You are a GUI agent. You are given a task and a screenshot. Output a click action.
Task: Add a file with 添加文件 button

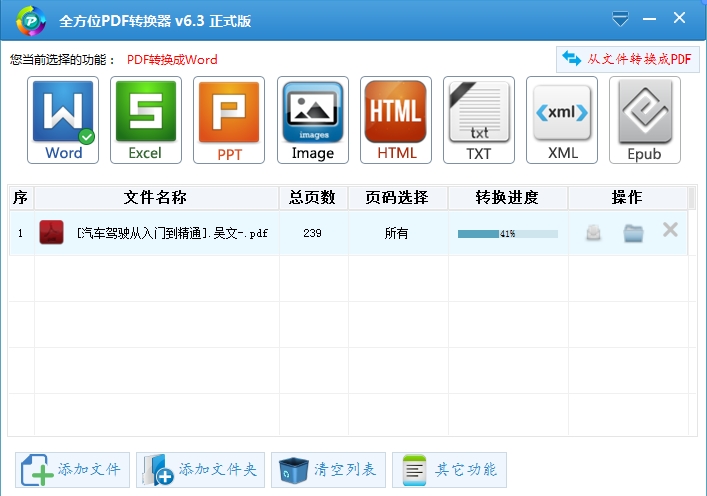[x=72, y=470]
